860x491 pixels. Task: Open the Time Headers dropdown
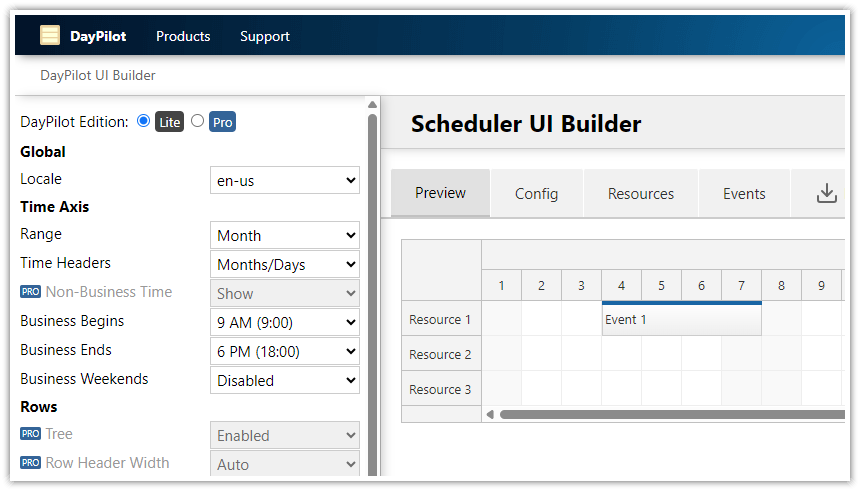click(x=285, y=264)
